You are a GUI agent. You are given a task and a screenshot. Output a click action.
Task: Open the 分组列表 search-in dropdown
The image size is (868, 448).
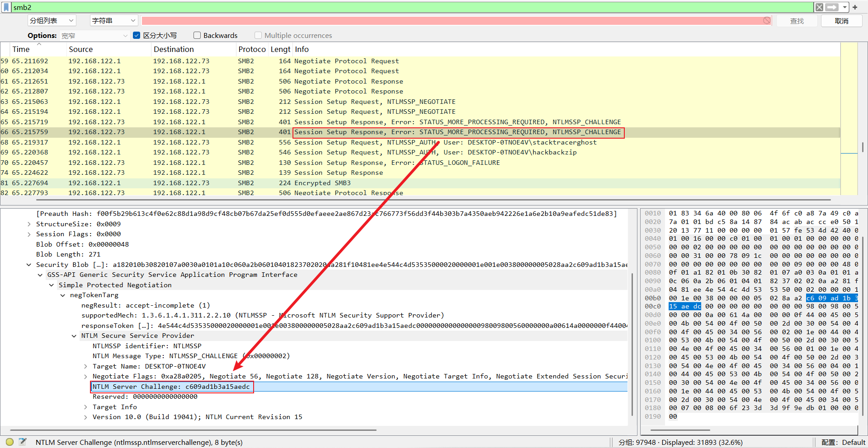[52, 21]
